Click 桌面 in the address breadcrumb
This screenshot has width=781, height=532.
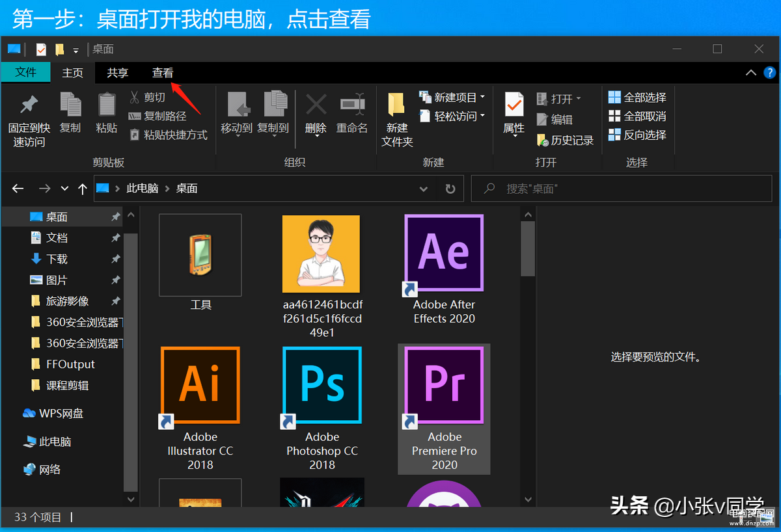click(x=187, y=189)
